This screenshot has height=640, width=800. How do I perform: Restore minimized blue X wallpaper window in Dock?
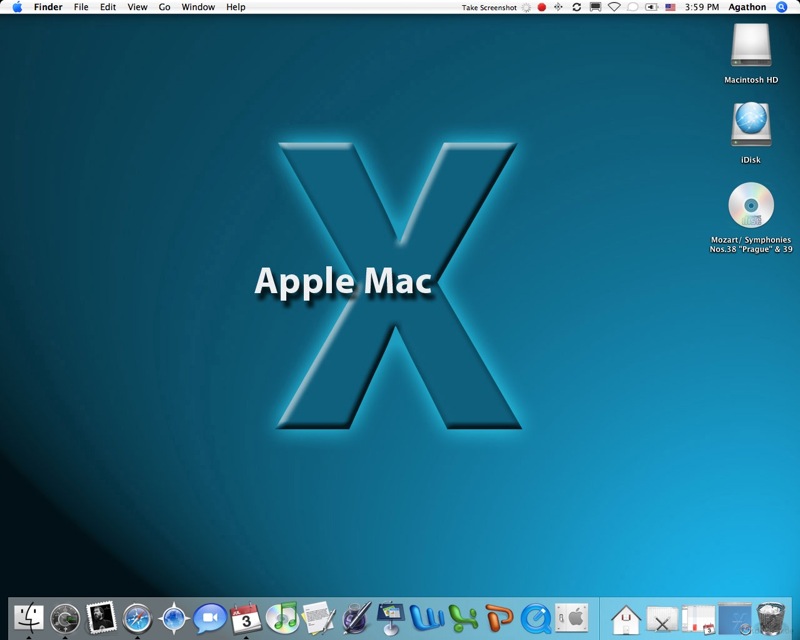[x=734, y=619]
